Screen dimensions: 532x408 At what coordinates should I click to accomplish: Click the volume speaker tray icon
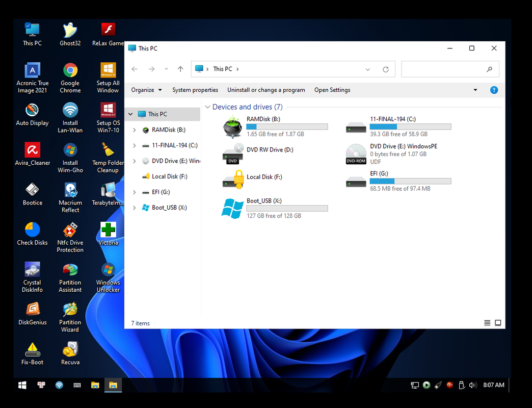472,385
